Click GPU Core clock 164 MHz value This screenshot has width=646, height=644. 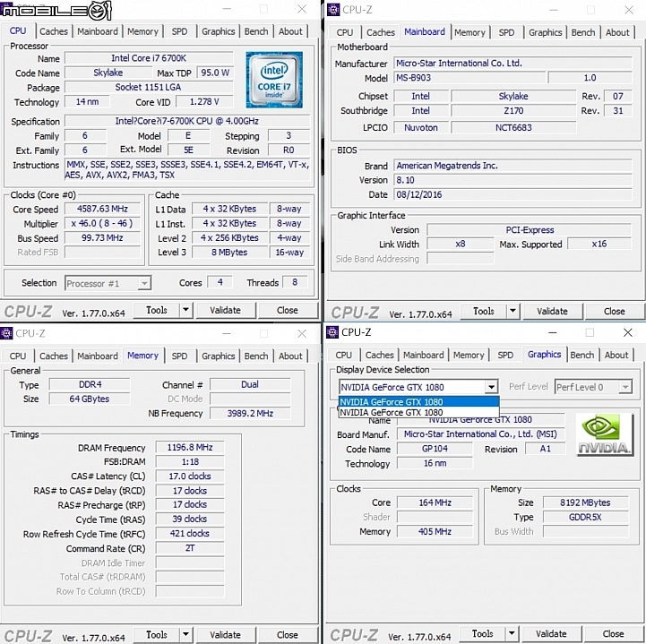pyautogui.click(x=435, y=502)
